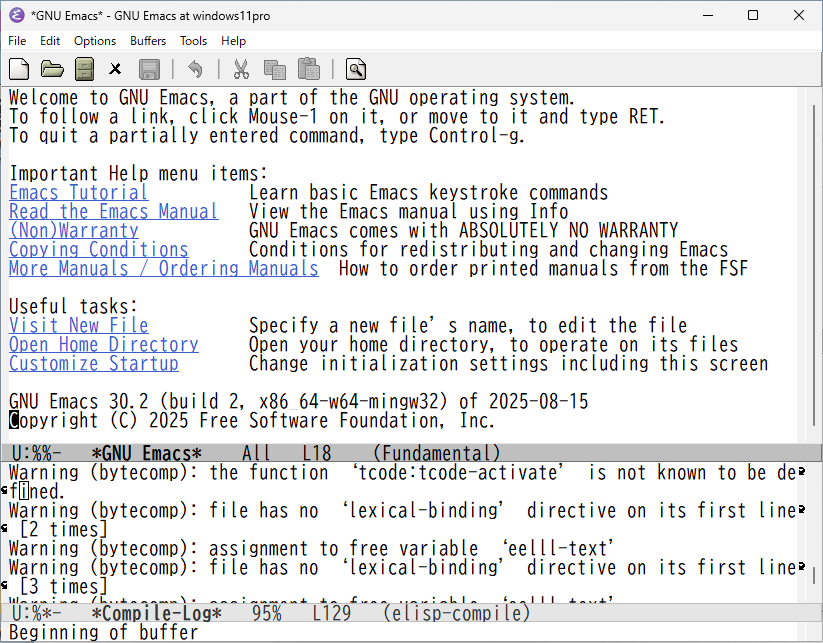This screenshot has width=823, height=643.
Task: Click the 'Beginning of buffer' echo area message
Action: [104, 632]
